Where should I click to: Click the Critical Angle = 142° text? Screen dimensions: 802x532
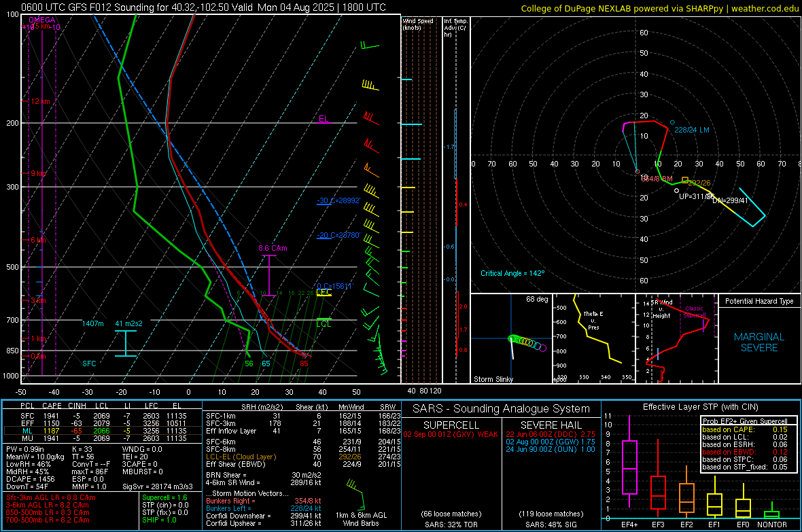pyautogui.click(x=512, y=273)
